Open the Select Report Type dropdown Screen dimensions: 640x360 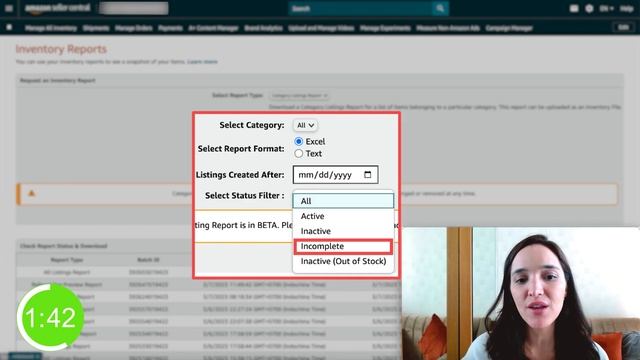pyautogui.click(x=299, y=96)
